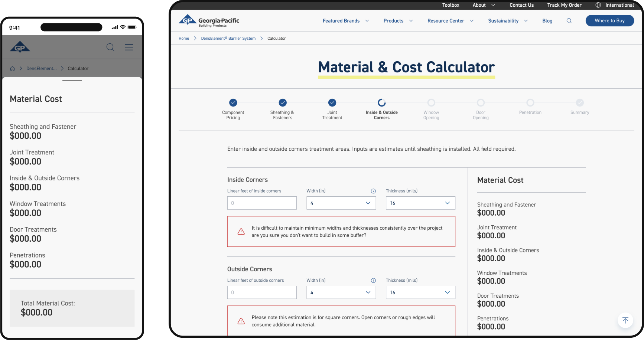Jump to Summary step
The height and width of the screenshot is (340, 644).
[580, 107]
